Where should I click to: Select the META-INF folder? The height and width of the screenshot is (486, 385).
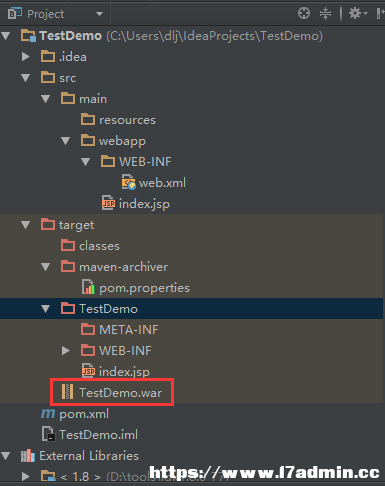tap(120, 330)
